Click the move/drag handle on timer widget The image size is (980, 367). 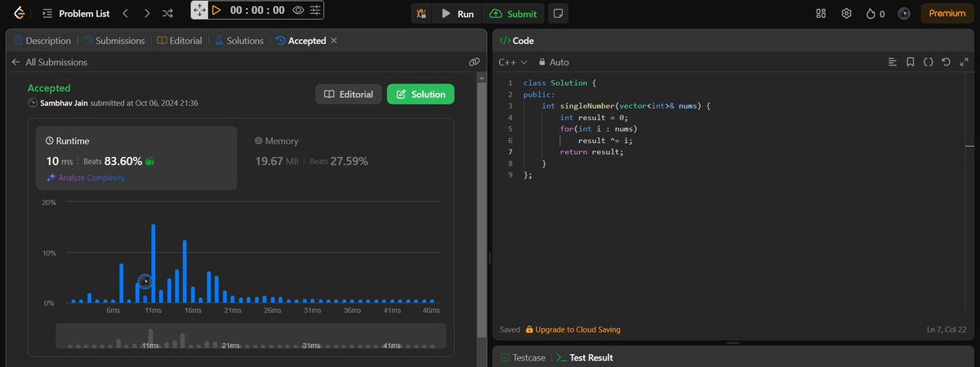[200, 11]
